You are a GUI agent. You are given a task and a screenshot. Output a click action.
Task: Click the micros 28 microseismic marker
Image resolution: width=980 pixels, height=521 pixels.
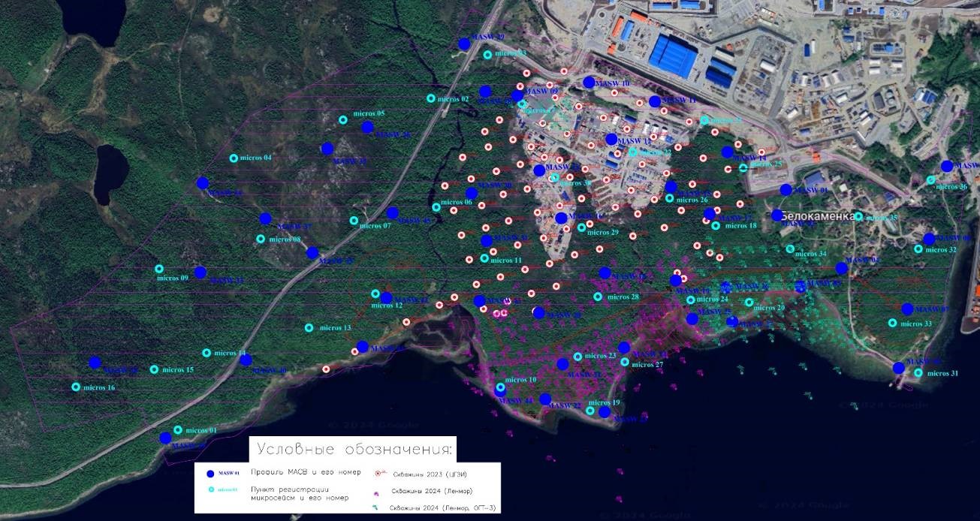point(598,297)
